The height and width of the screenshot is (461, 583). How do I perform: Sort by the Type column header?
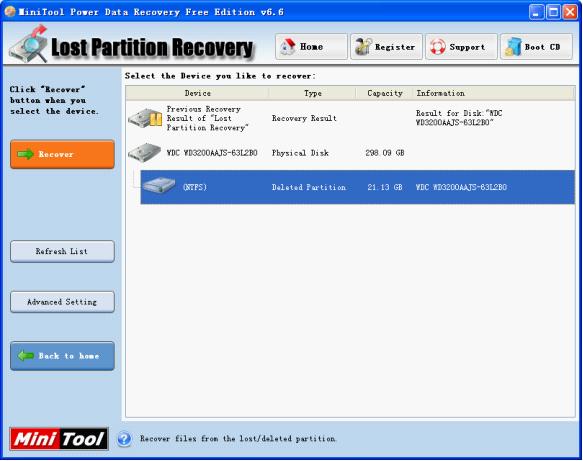pyautogui.click(x=312, y=93)
